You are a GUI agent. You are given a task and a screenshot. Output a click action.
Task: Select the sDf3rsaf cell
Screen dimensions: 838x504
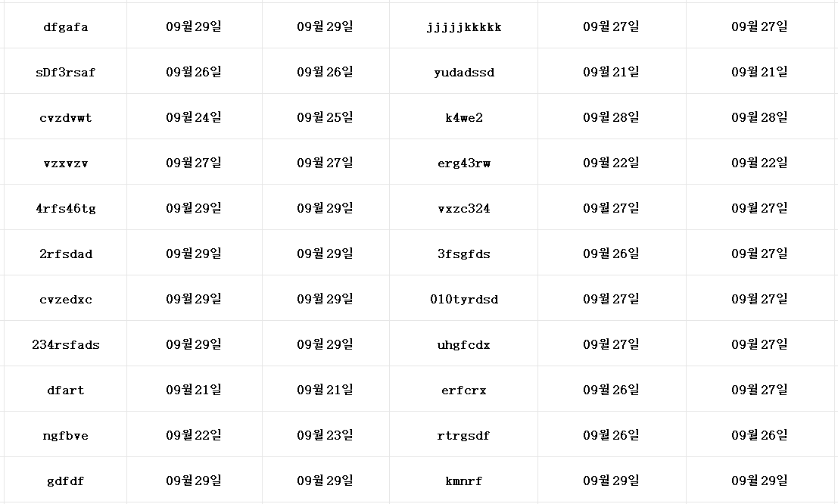click(x=66, y=73)
